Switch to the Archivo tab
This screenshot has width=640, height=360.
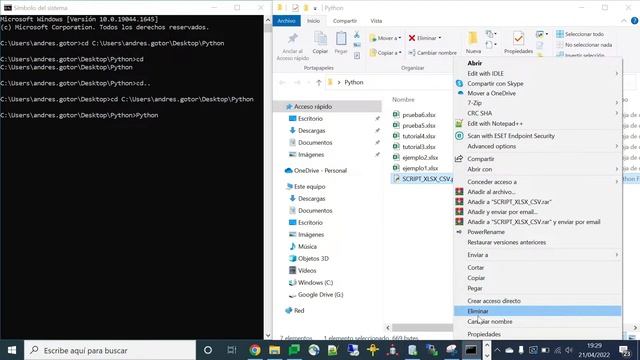[x=287, y=21]
